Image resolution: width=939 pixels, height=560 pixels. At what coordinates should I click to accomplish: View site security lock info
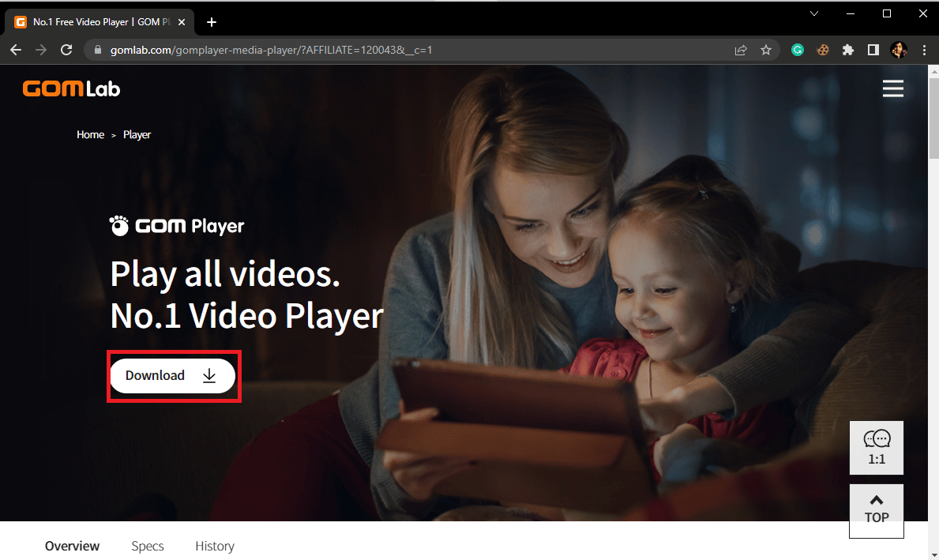tap(98, 51)
